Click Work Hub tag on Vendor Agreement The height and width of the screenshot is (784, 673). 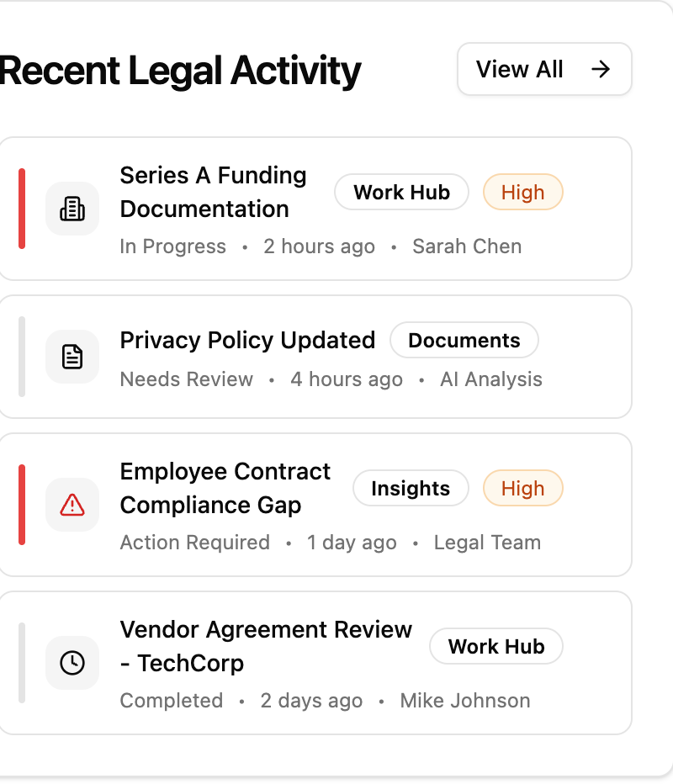pyautogui.click(x=496, y=647)
